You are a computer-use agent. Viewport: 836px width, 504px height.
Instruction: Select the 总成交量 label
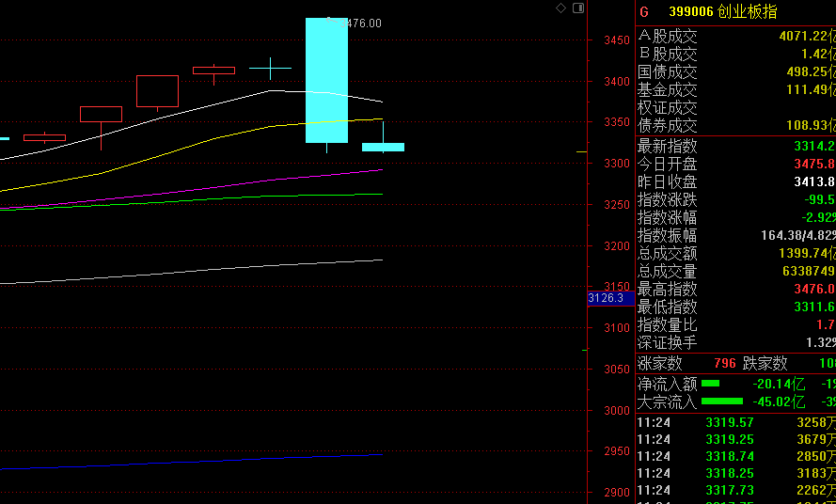668,271
